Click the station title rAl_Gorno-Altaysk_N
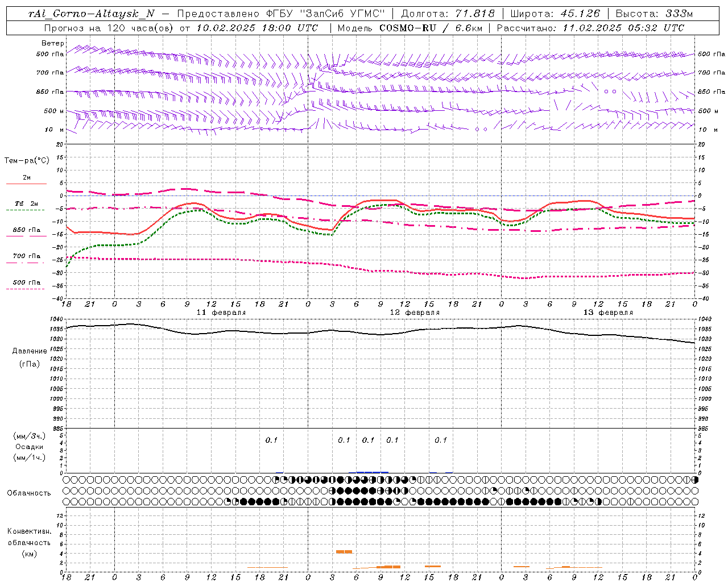Viewport: 728px width, 582px height. tap(92, 14)
